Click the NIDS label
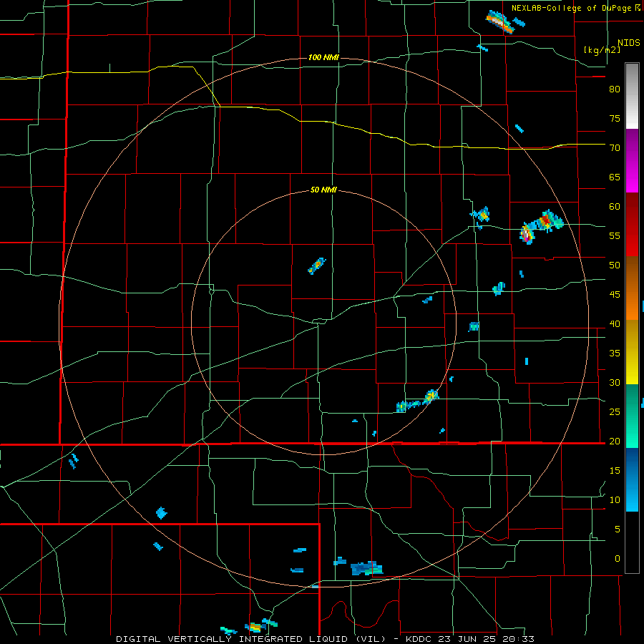This screenshot has height=644, width=644. [x=628, y=42]
